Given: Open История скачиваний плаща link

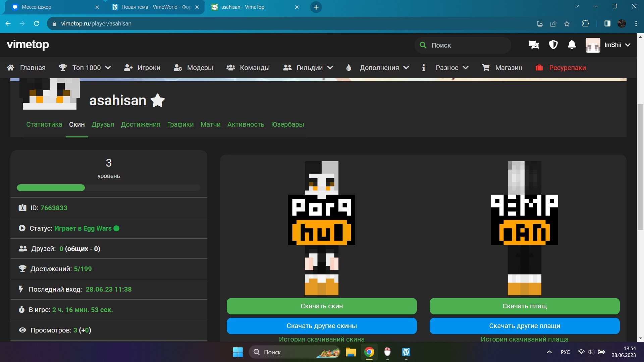Looking at the screenshot, I should [x=524, y=339].
